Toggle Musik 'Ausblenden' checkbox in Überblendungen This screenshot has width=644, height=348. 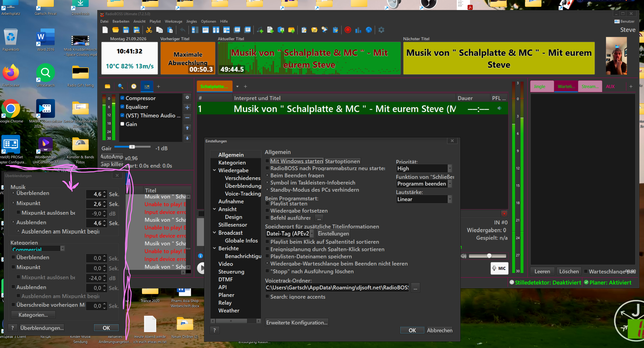click(x=13, y=222)
